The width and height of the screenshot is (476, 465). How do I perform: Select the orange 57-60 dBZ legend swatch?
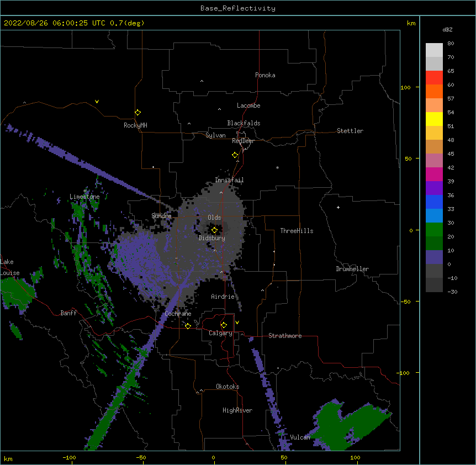pos(434,91)
